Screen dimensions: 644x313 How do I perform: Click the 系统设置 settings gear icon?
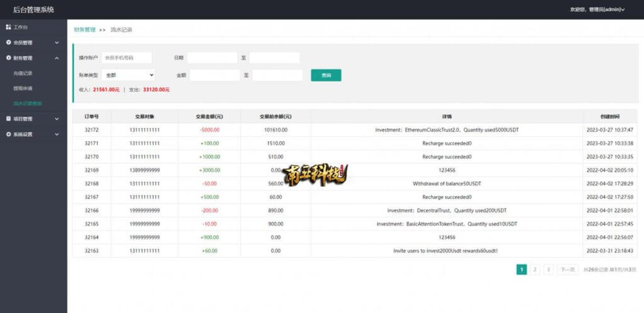click(8, 134)
